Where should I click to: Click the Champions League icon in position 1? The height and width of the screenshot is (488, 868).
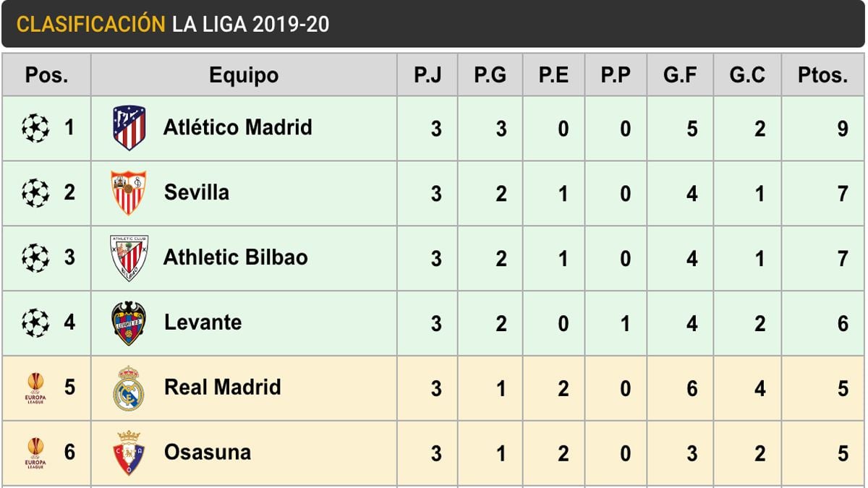[35, 128]
